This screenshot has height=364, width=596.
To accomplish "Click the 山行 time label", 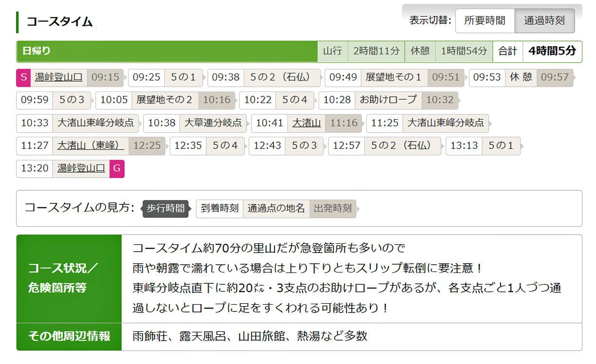I will 333,51.
